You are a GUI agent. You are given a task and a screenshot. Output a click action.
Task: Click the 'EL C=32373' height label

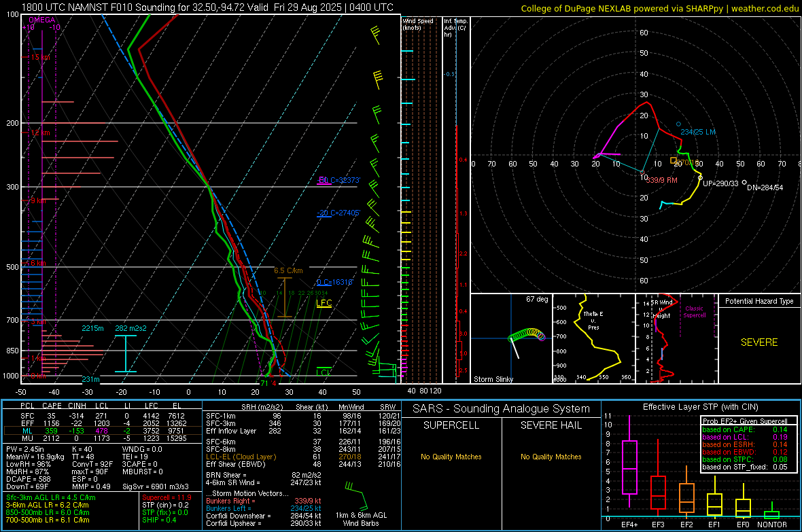(x=340, y=180)
